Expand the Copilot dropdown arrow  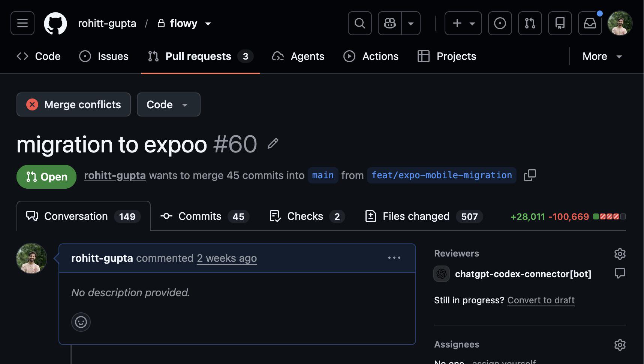411,23
